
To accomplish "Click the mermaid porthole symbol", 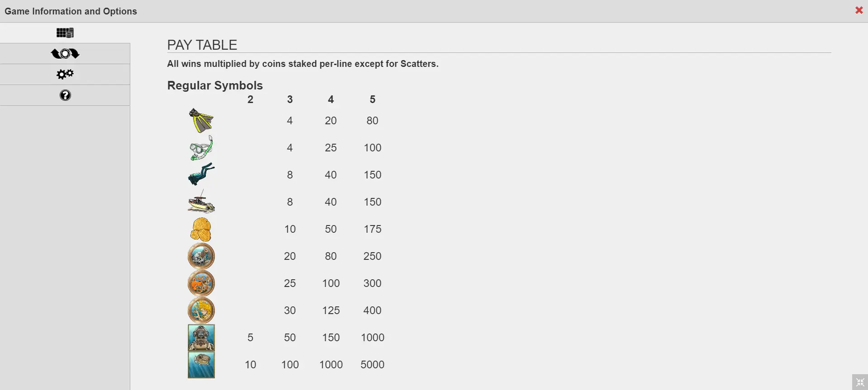I will tap(201, 310).
